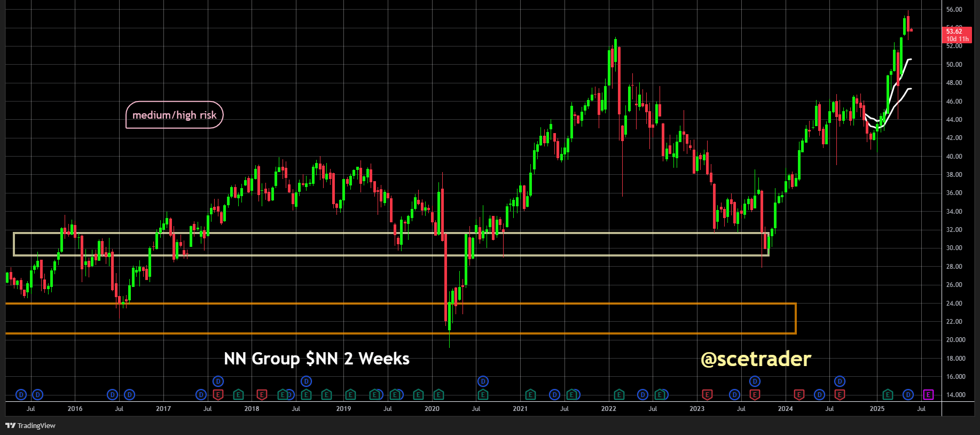Click the 44.00 price scale label
The width and height of the screenshot is (980, 435).
(954, 120)
